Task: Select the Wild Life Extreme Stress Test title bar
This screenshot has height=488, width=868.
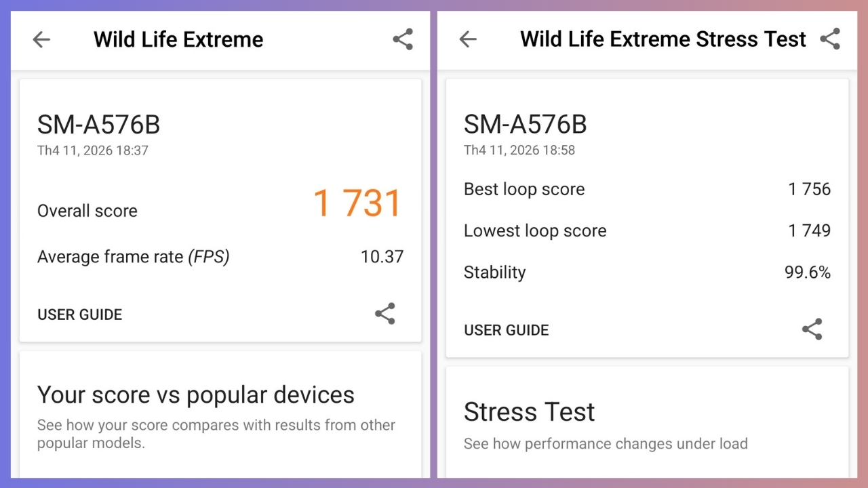Action: click(x=663, y=39)
